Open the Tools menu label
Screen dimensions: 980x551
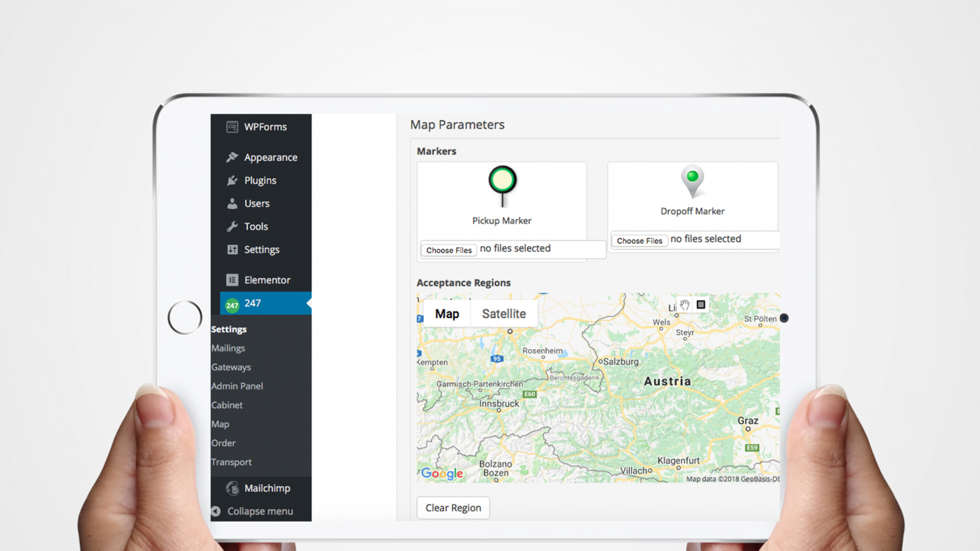coord(256,227)
